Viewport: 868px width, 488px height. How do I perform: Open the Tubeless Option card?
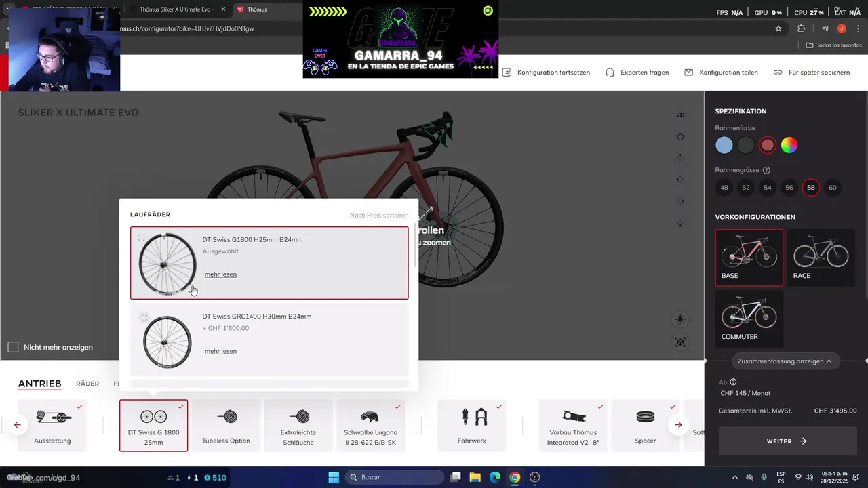[x=226, y=426]
